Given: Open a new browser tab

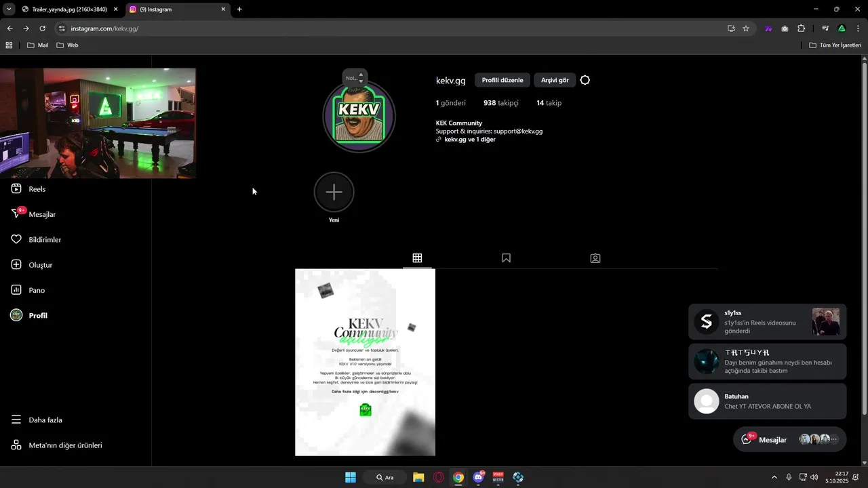Looking at the screenshot, I should point(239,9).
